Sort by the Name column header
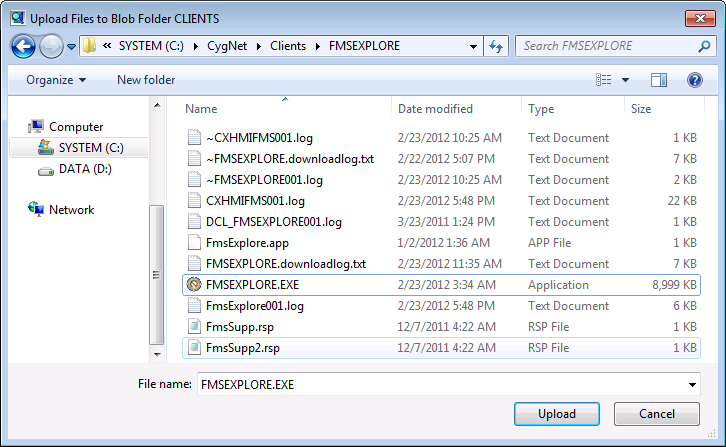Screen dimensions: 726x447 point(201,109)
